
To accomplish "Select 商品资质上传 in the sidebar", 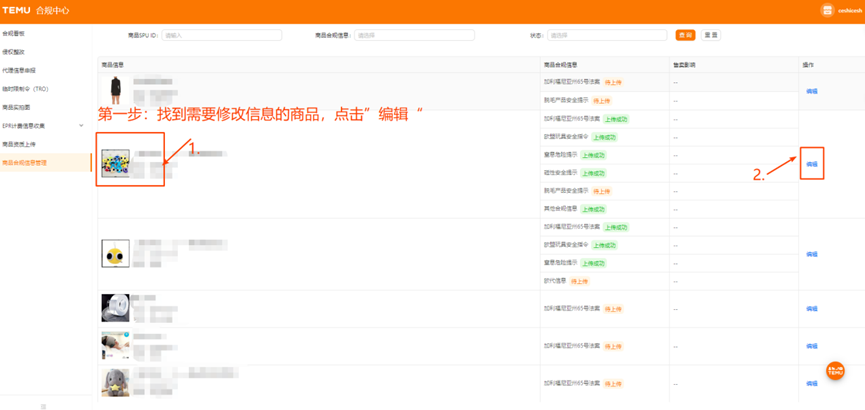I will [19, 144].
